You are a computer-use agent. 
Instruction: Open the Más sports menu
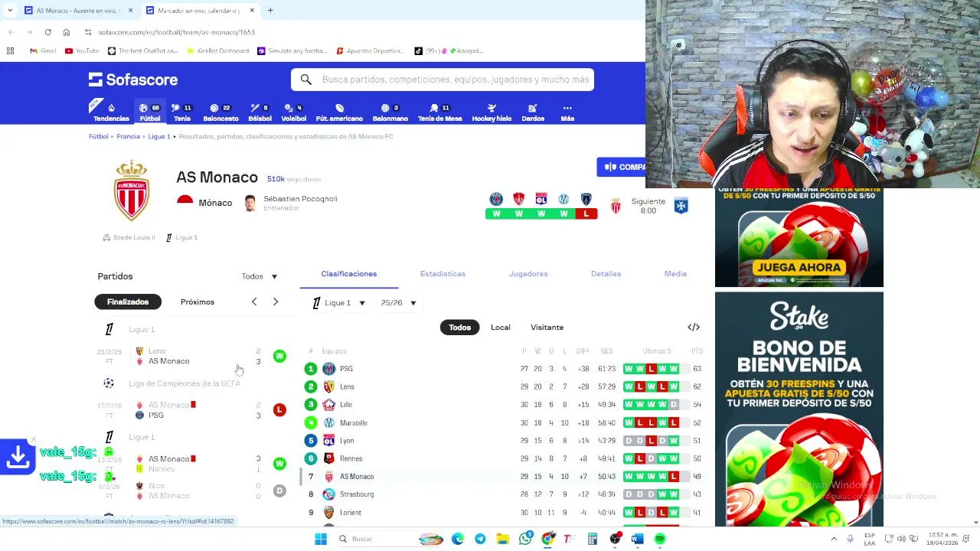pyautogui.click(x=567, y=112)
